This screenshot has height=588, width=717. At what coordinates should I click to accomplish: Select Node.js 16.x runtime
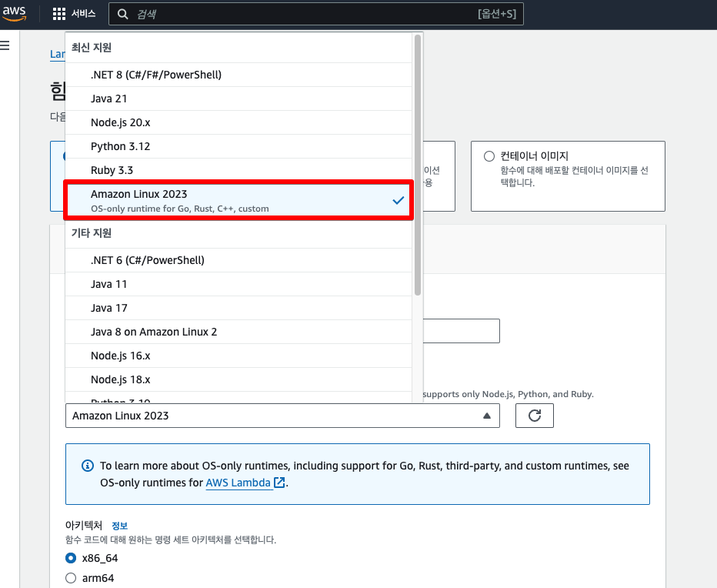238,355
